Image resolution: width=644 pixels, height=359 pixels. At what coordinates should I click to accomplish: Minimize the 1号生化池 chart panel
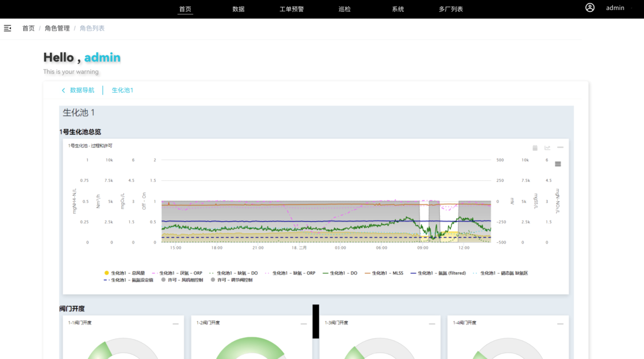coord(560,147)
